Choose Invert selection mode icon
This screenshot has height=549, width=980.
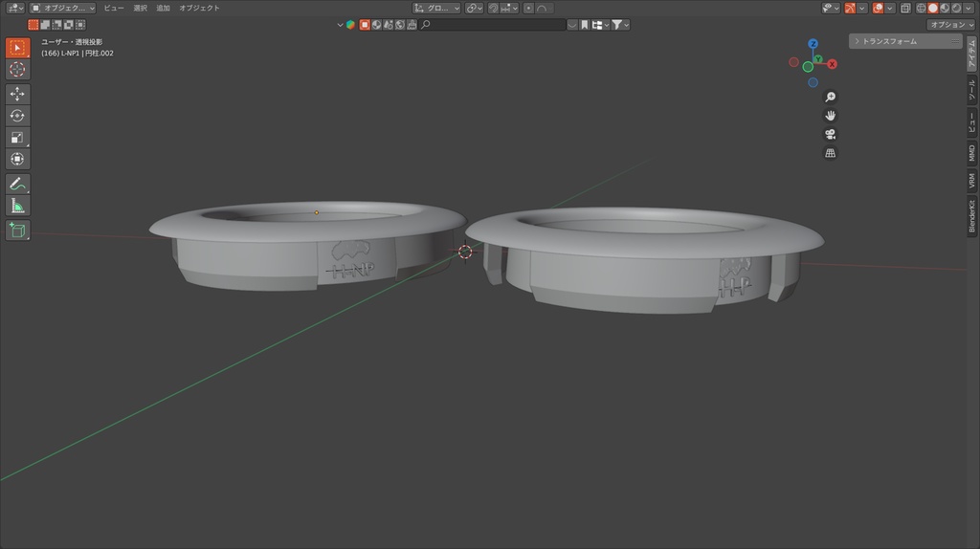point(69,25)
